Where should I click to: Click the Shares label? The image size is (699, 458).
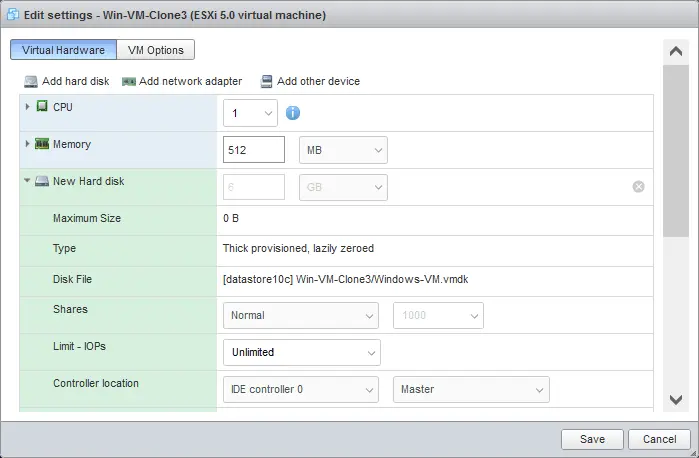point(70,309)
